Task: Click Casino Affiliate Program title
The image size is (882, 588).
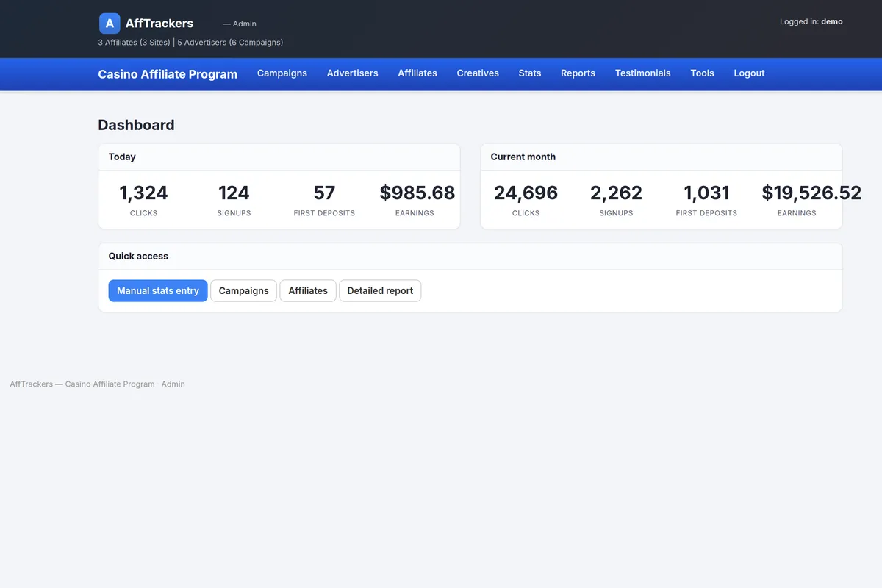Action: [168, 74]
